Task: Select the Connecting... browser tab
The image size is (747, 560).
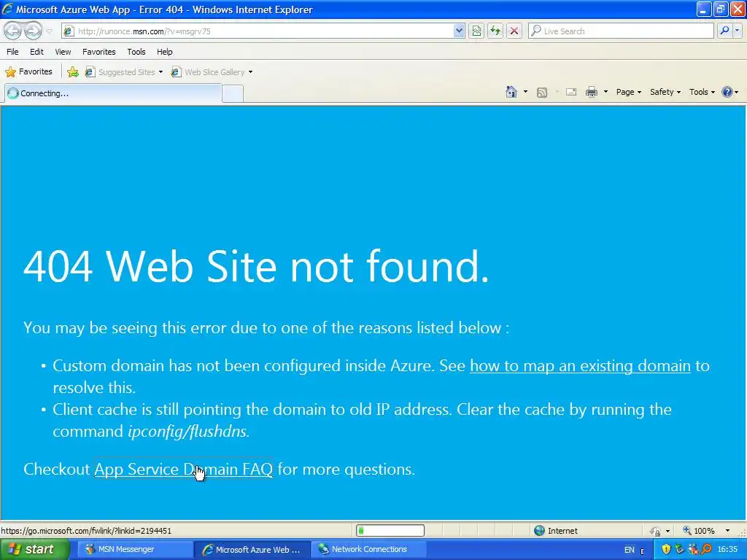Action: click(x=113, y=93)
